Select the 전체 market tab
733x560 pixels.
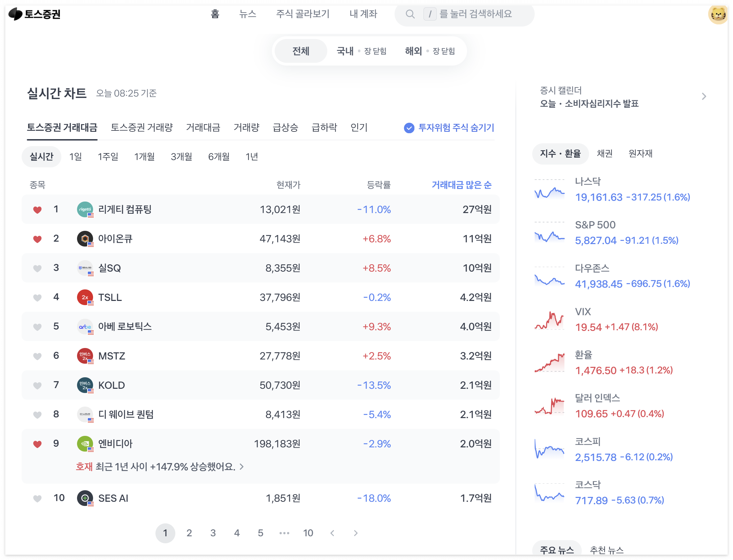[x=301, y=51]
